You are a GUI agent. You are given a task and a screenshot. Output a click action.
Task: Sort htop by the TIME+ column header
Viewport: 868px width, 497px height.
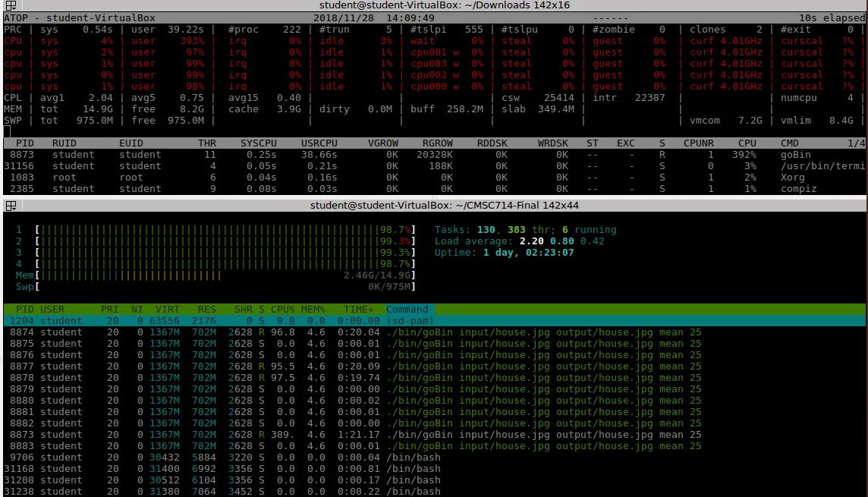[358, 310]
